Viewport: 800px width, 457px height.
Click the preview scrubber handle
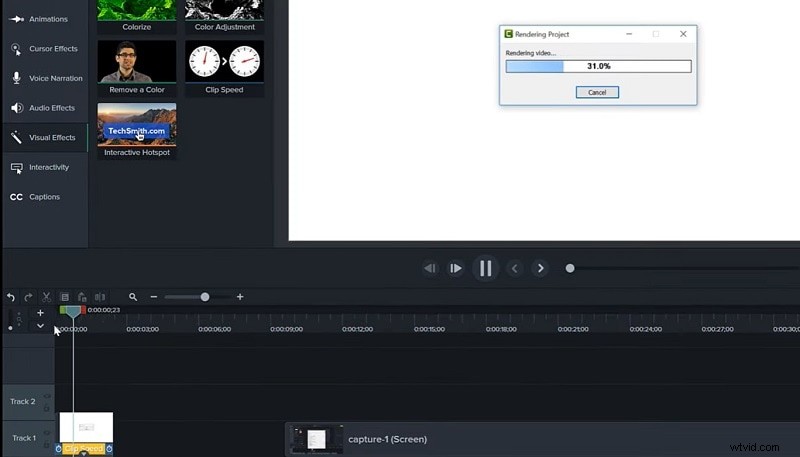(x=570, y=268)
